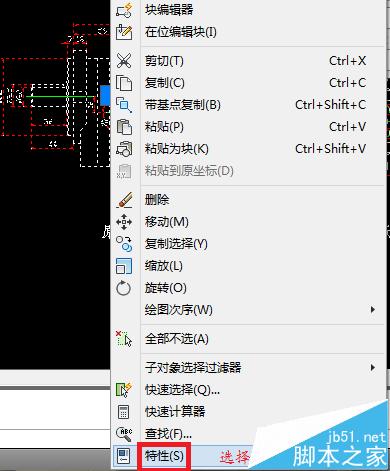The height and width of the screenshot is (471, 390).
Task: Click the Copy icon beside 复制(C)
Action: point(124,83)
